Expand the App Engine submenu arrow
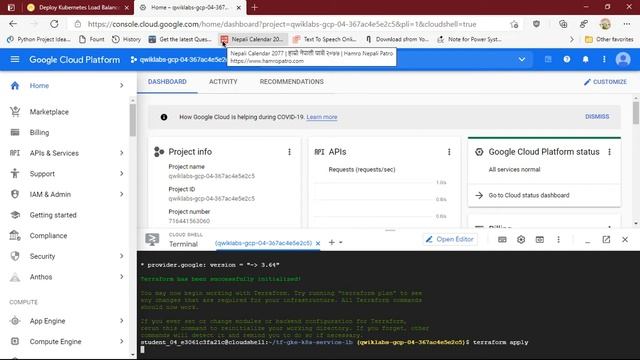Viewport: 640px width, 360px height. (122, 321)
